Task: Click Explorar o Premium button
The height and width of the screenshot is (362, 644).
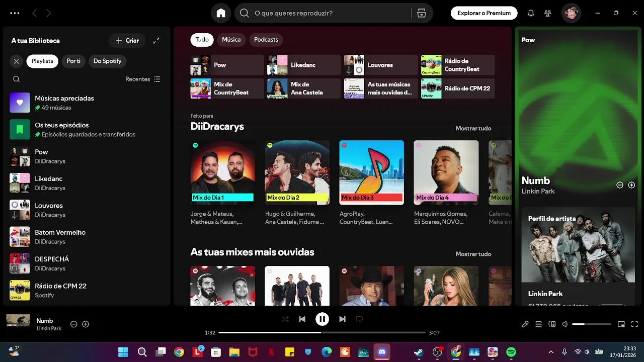Action: click(484, 13)
